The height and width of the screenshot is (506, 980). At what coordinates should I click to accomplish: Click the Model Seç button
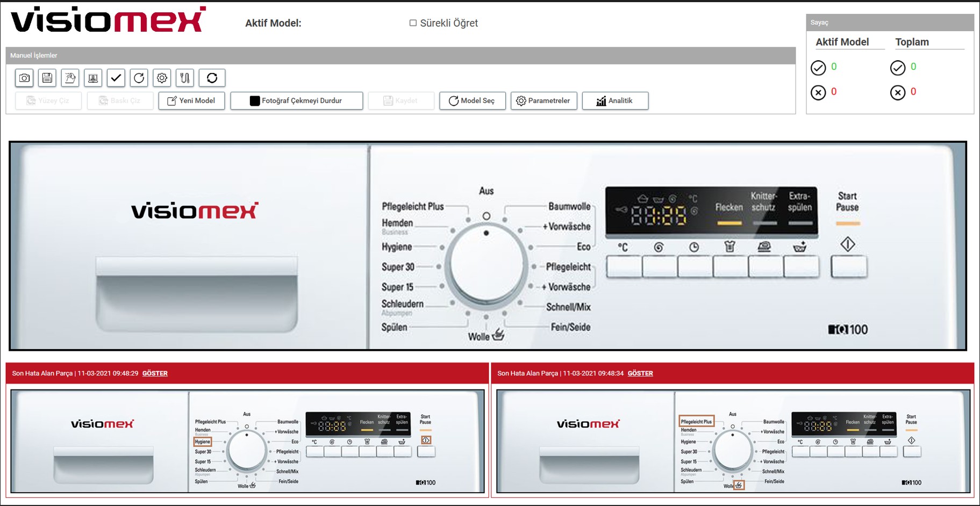coord(472,101)
